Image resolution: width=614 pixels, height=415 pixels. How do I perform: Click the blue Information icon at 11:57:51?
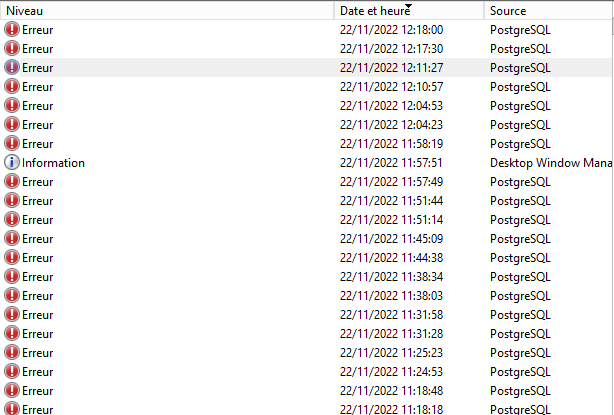coord(12,162)
